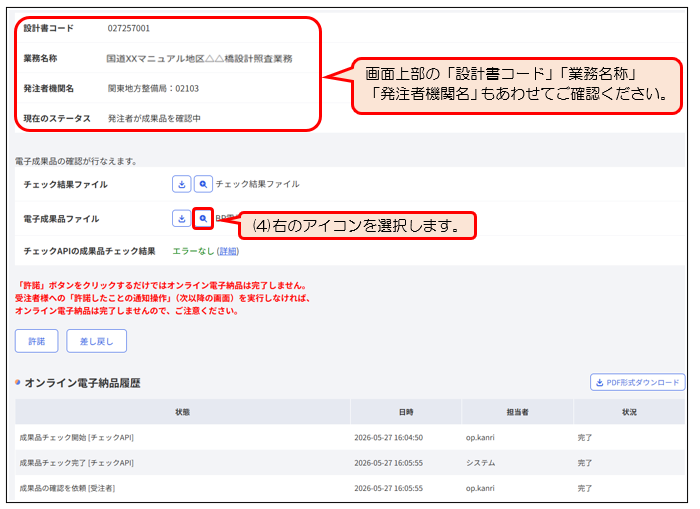700x509 pixels.
Task: Select the 発注者機関名 value 関東地方整備局：02103
Action: 153,88
